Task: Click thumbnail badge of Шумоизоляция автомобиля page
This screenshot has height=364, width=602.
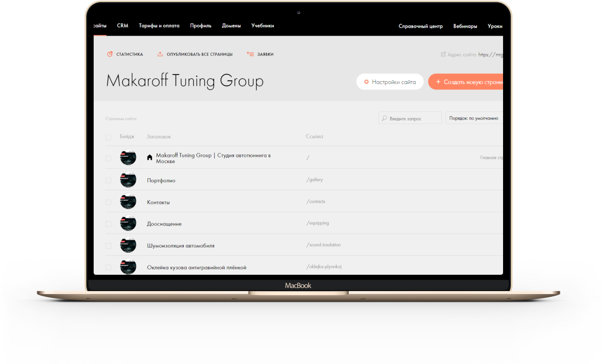Action: (x=128, y=245)
